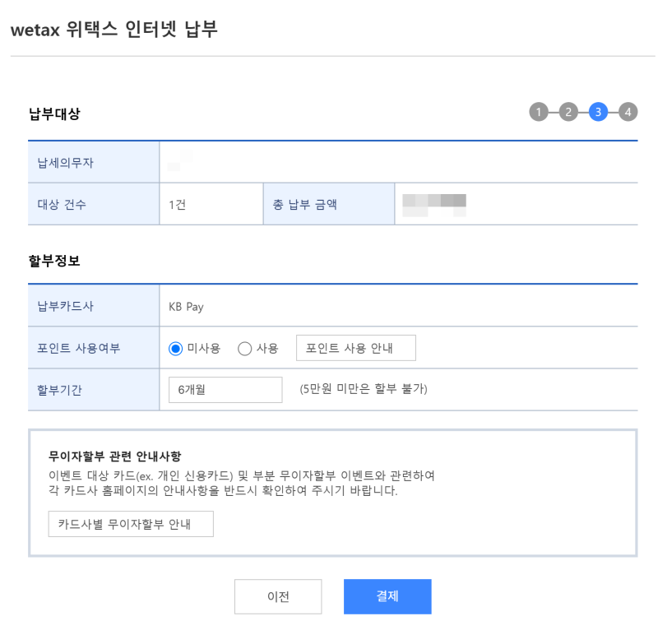Click the KB Pay card company value
The width and height of the screenshot is (658, 644).
coord(186,307)
